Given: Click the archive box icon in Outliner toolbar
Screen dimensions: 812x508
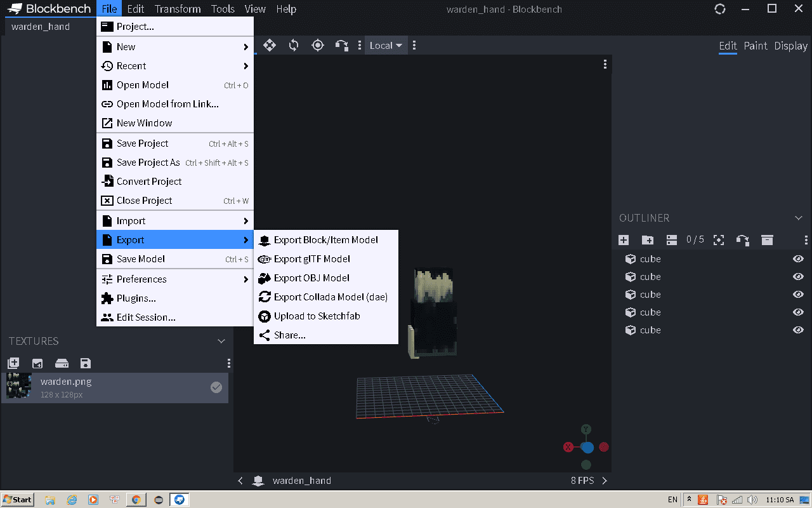Looking at the screenshot, I should coord(767,240).
